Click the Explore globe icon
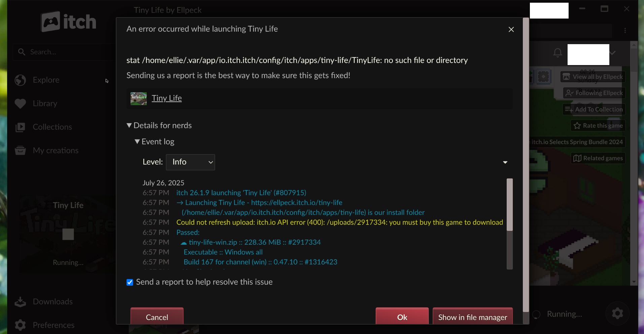 [20, 80]
